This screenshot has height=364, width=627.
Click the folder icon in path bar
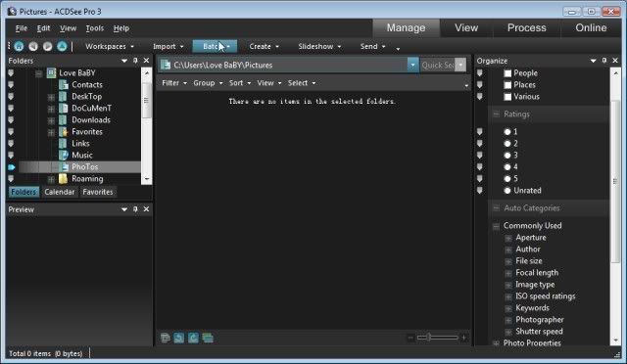(166, 65)
